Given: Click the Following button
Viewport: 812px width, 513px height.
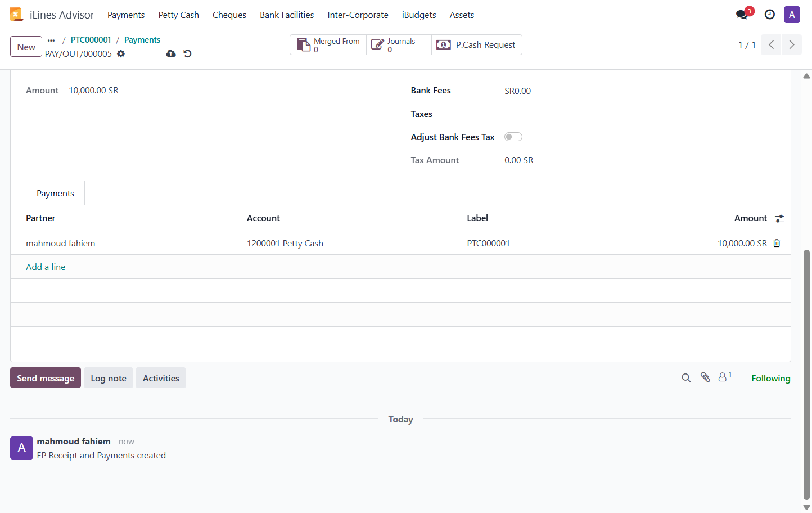Looking at the screenshot, I should click(771, 378).
